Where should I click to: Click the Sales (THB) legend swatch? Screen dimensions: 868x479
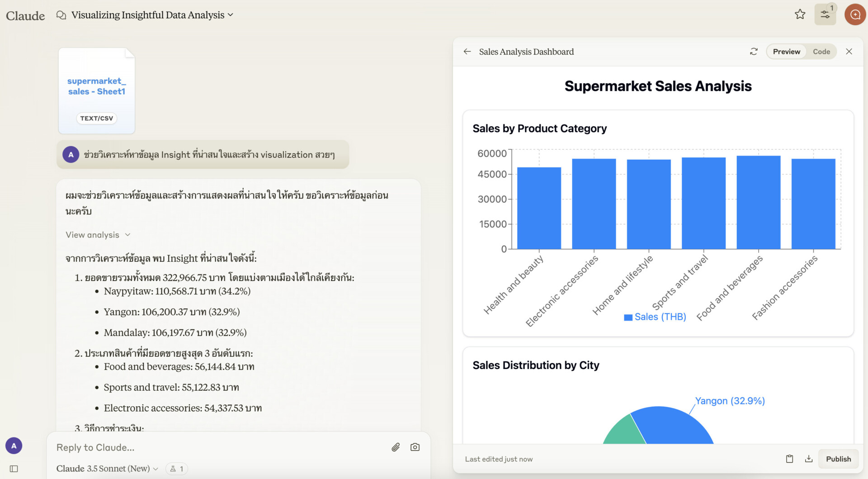pos(627,317)
